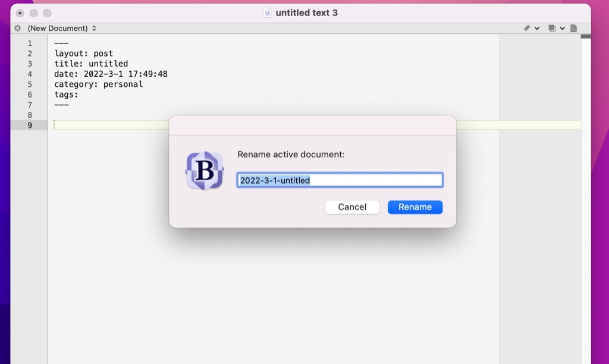Click the new document toolbar icon
This screenshot has width=609, height=364.
pos(573,28)
